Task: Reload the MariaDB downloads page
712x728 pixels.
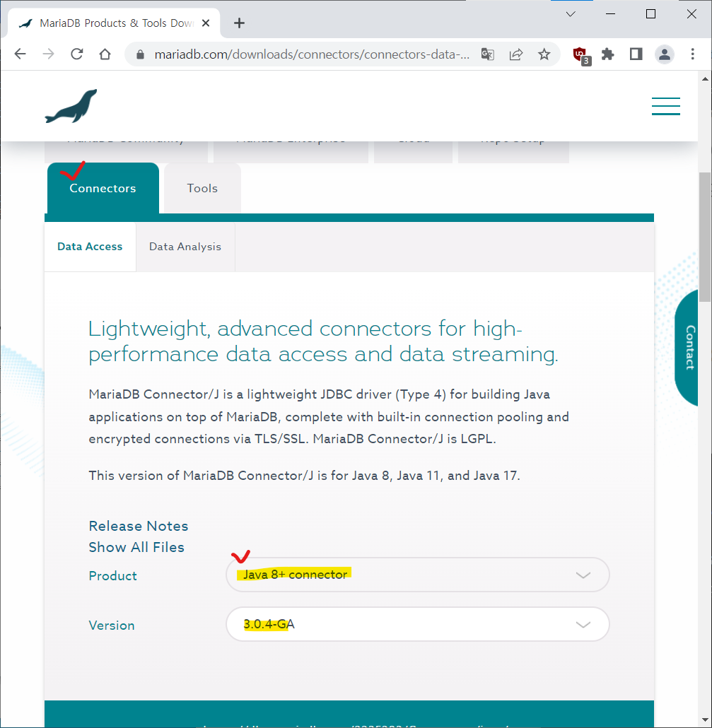Action: pos(76,54)
